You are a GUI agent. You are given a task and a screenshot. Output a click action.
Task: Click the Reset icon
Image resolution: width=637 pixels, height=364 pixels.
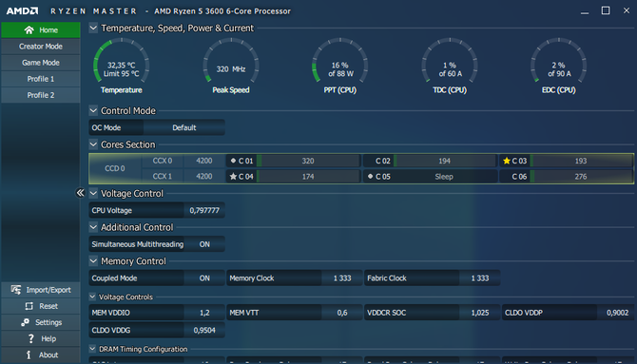point(29,306)
